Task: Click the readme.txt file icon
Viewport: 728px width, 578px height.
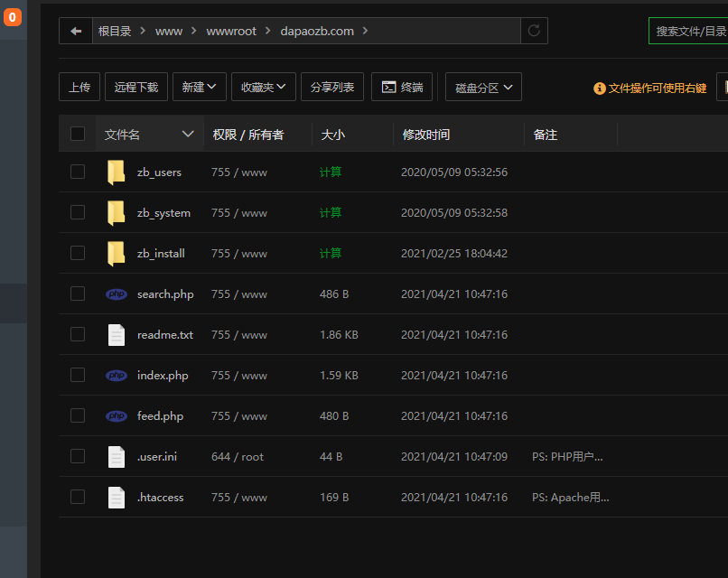Action: 117,335
